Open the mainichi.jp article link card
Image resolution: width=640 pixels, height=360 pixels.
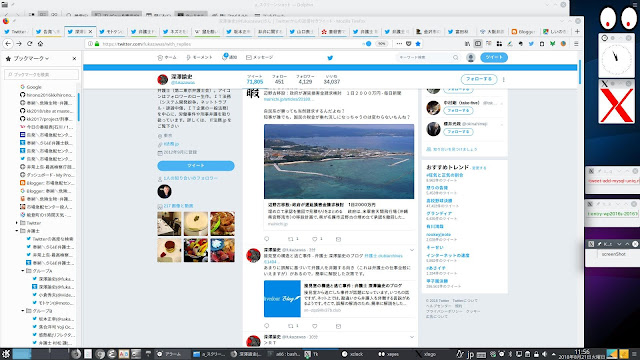click(x=339, y=214)
